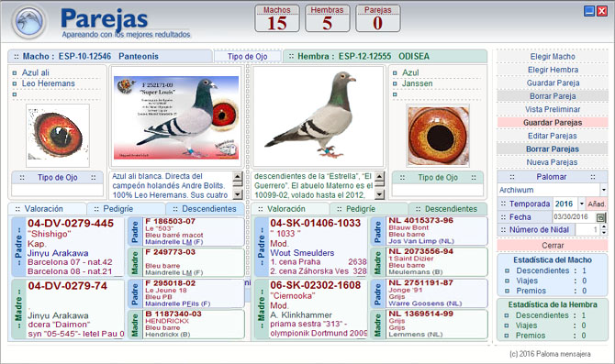This screenshot has height=364, width=615.
Task: Click the Hembras counter showing 5
Action: pos(327,18)
